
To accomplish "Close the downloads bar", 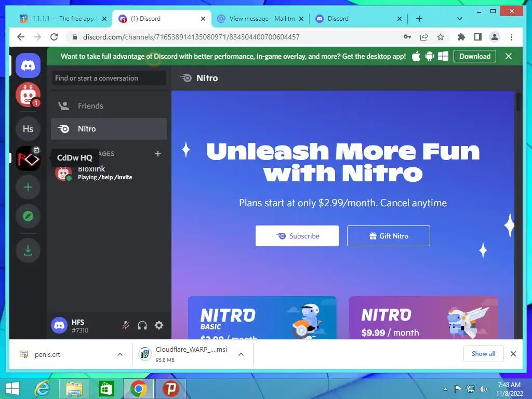I will pos(513,354).
